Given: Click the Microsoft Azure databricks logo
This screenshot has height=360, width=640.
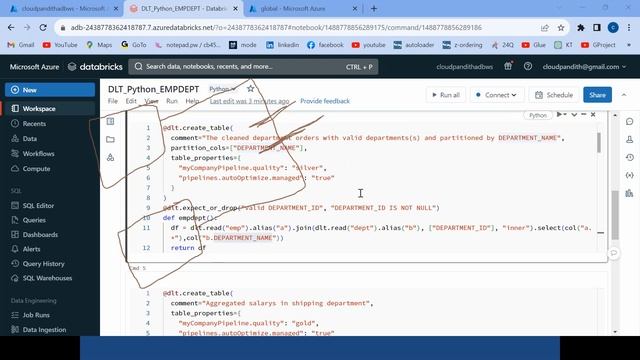Looking at the screenshot, I should [x=66, y=67].
